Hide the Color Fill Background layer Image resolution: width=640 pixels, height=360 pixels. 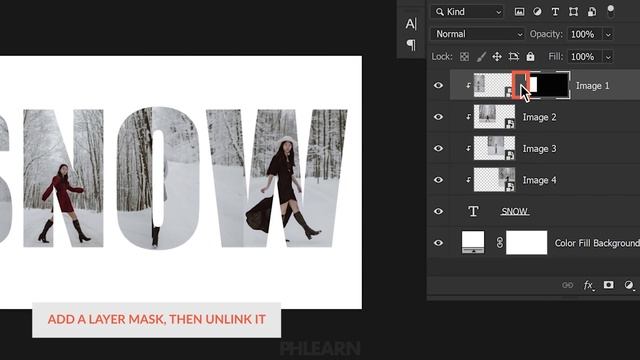(438, 243)
